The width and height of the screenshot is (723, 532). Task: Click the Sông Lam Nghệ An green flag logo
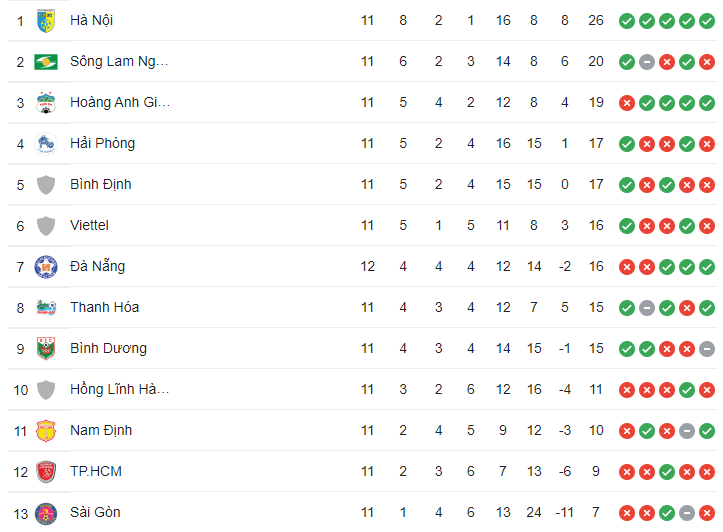pos(46,62)
